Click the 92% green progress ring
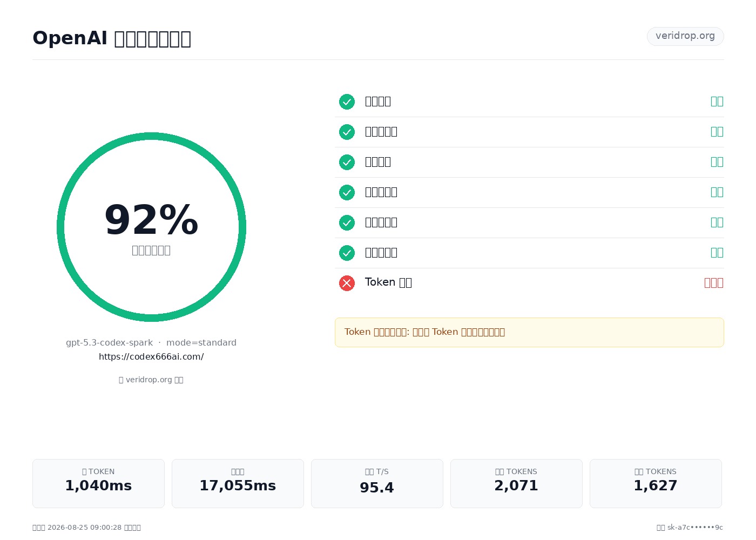 151,227
